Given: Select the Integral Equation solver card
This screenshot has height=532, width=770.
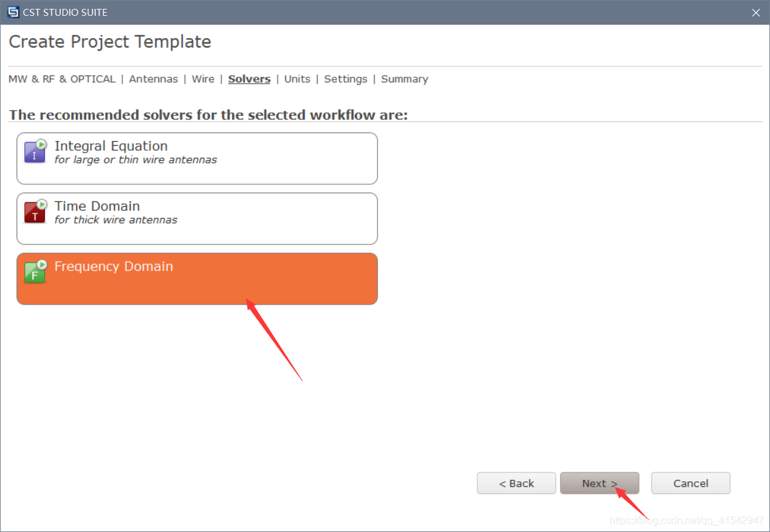Looking at the screenshot, I should 197,158.
